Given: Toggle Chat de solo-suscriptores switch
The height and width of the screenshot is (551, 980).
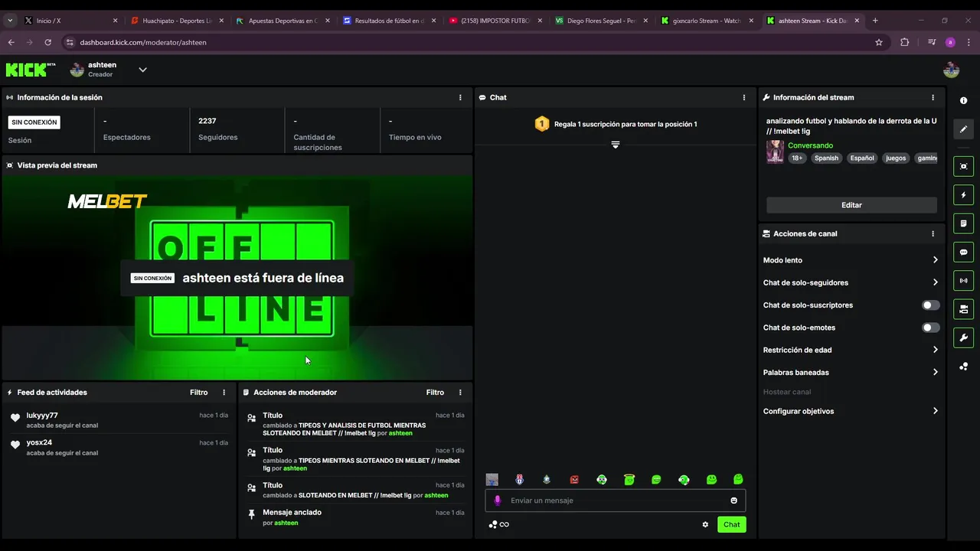Looking at the screenshot, I should 930,305.
